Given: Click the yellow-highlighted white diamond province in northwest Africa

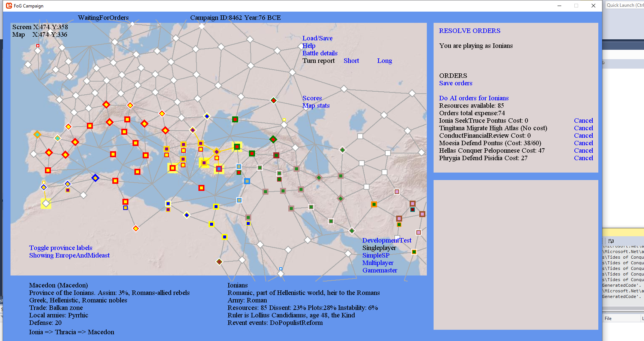Looking at the screenshot, I should click(x=46, y=203).
